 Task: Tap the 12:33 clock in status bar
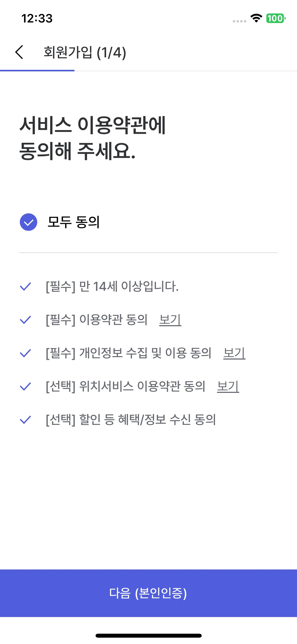(37, 19)
